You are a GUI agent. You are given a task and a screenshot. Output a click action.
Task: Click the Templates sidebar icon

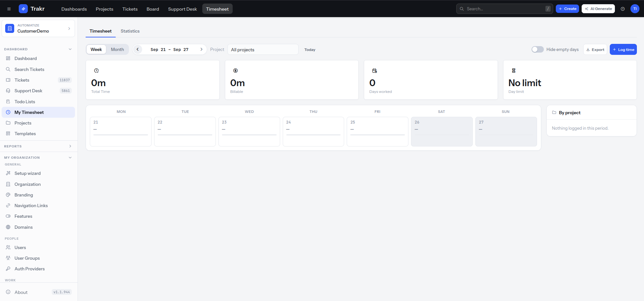[8, 134]
